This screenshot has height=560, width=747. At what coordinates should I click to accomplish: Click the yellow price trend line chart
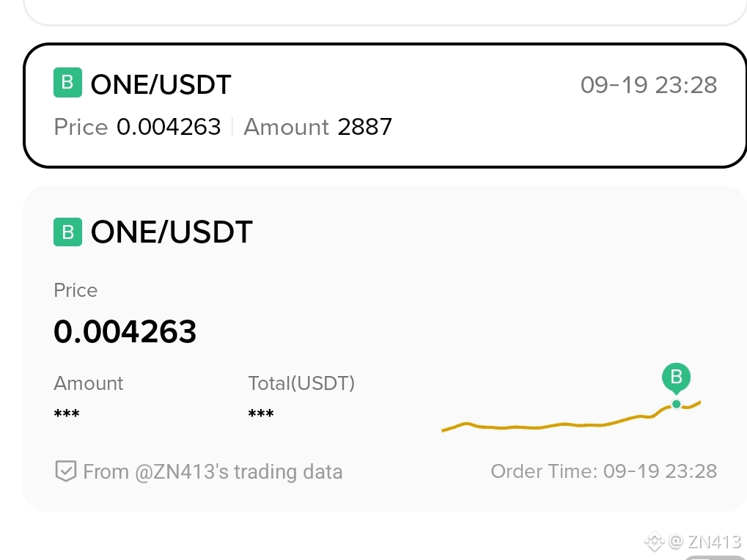point(571,416)
